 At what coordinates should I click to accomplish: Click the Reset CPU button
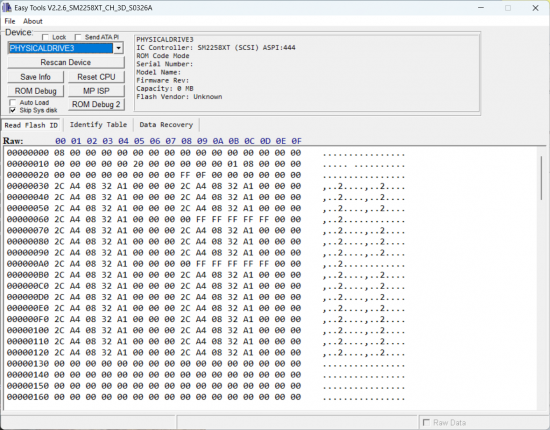[x=96, y=77]
